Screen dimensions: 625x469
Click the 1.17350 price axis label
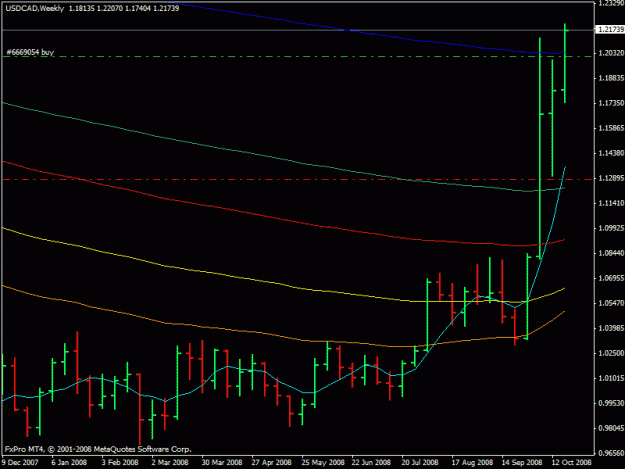(x=611, y=103)
